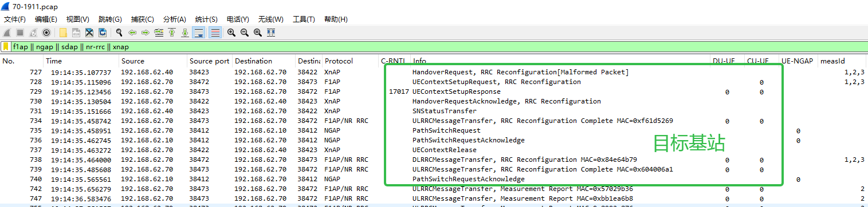This screenshot has height=207, width=868.
Task: Jump to last packet icon
Action: click(184, 33)
